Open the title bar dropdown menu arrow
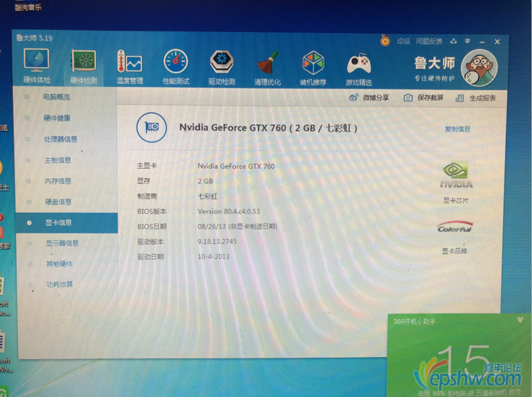The image size is (532, 397). (467, 42)
